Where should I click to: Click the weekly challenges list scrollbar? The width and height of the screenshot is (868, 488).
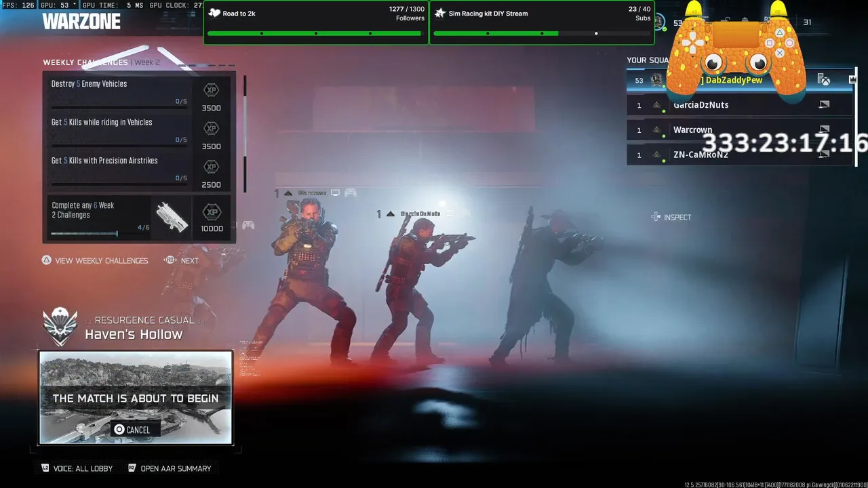tap(244, 134)
